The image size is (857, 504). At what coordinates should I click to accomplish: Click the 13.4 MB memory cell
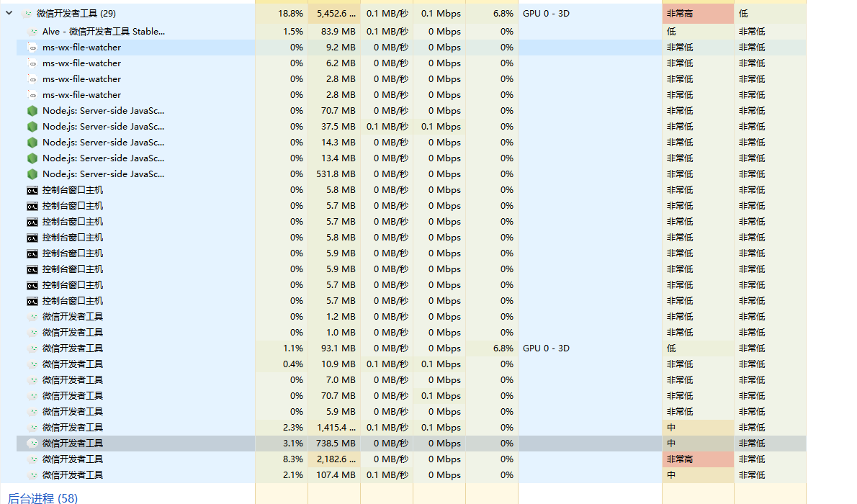point(334,158)
